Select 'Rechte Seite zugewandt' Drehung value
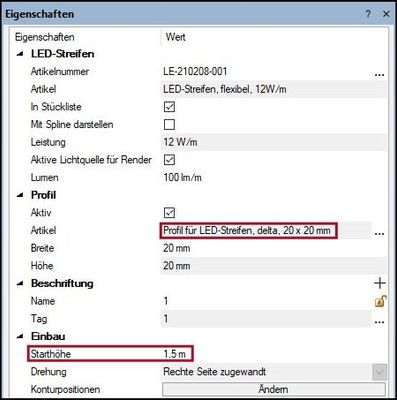This screenshot has width=397, height=400. 214,372
